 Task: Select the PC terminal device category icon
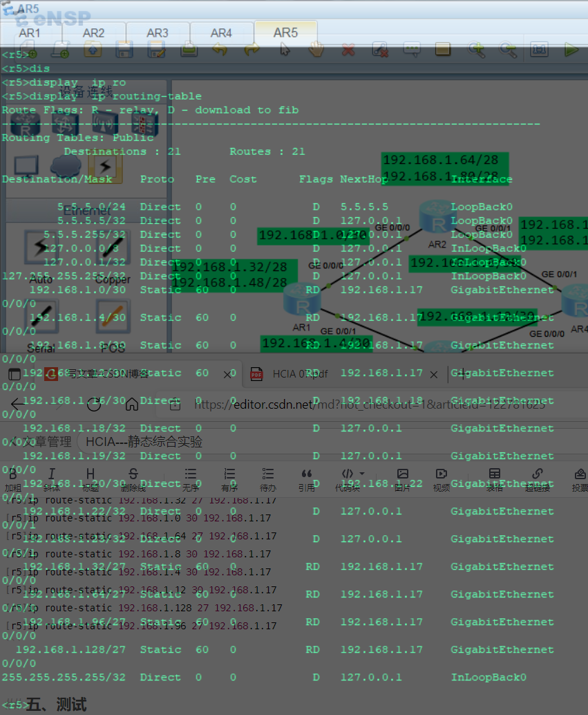pyautogui.click(x=26, y=167)
